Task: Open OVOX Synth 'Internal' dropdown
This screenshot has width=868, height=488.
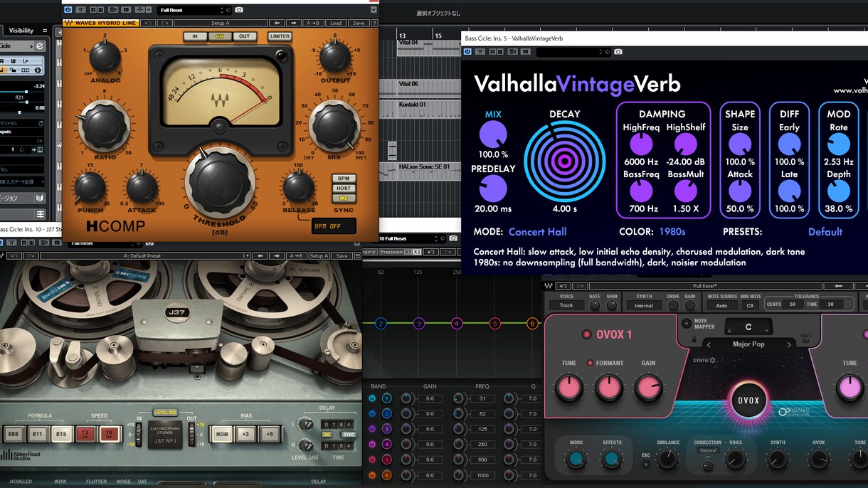Action: tap(644, 305)
